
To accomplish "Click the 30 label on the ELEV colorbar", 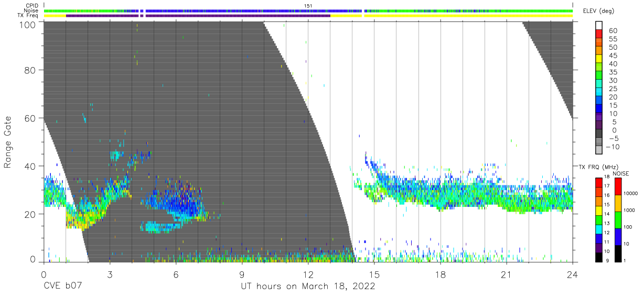I will (613, 80).
